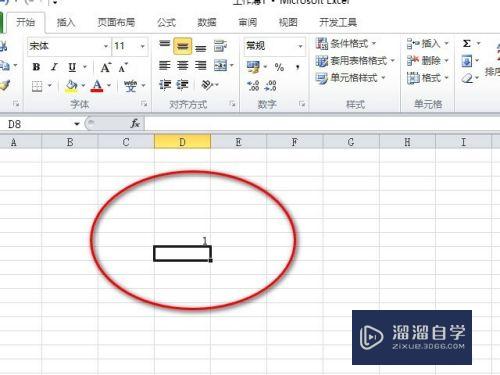This screenshot has width=500, height=375.
Task: Apply percent style
Action: (x=279, y=67)
